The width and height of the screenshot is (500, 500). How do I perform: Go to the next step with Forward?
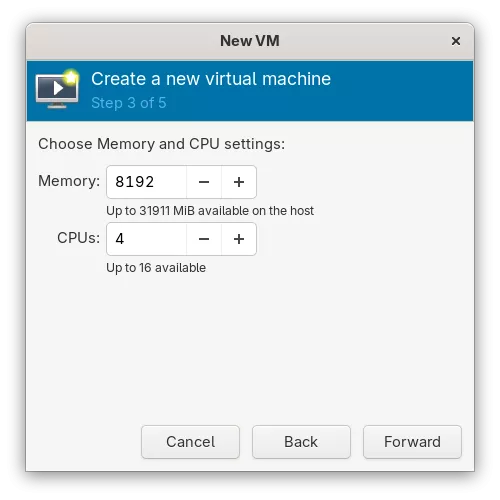click(412, 442)
